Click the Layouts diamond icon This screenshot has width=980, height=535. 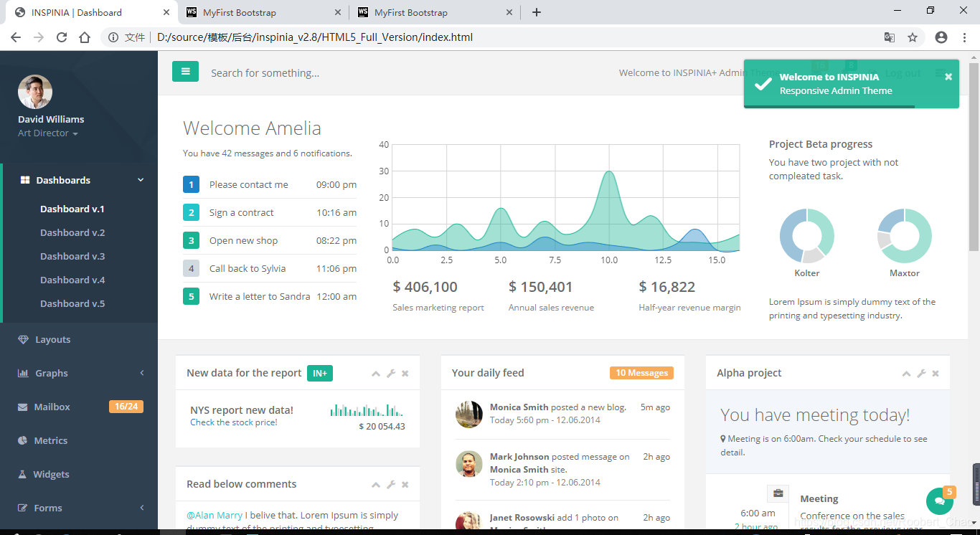pos(24,339)
